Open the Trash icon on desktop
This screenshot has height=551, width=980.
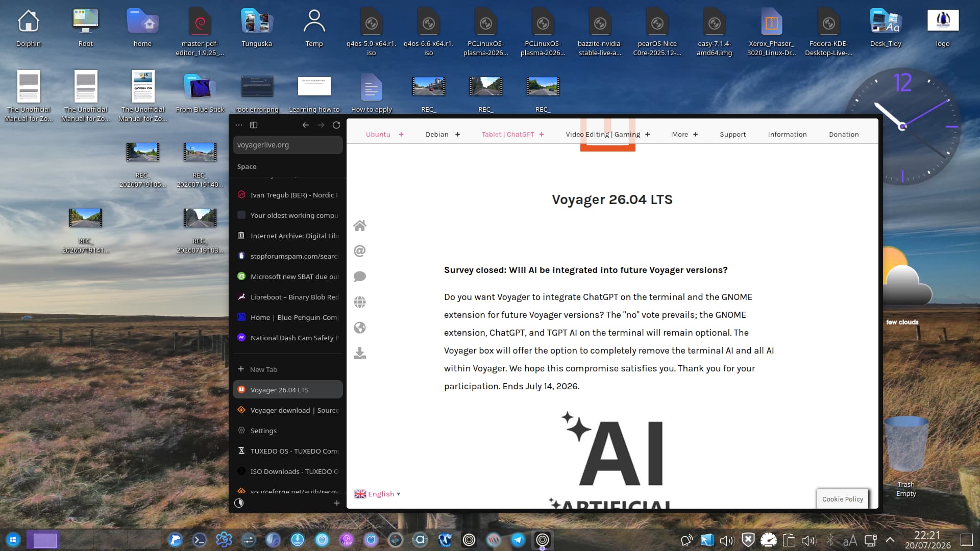pos(906,457)
